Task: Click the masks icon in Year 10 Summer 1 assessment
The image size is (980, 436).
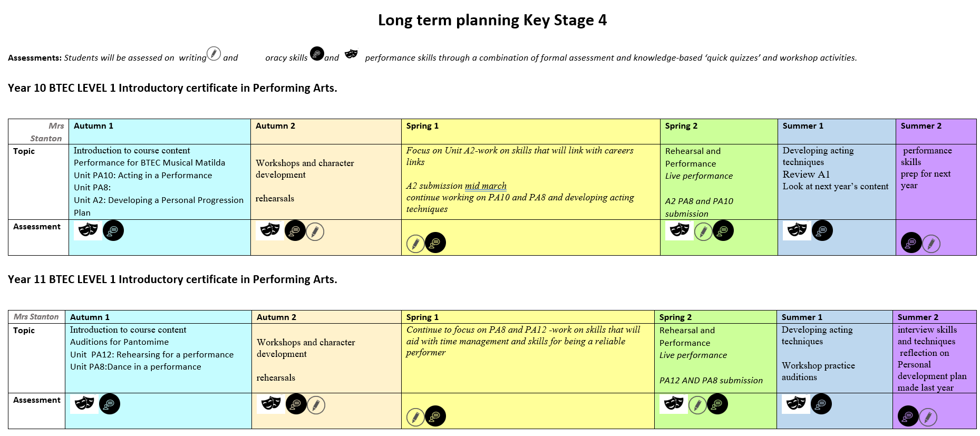Action: (797, 230)
